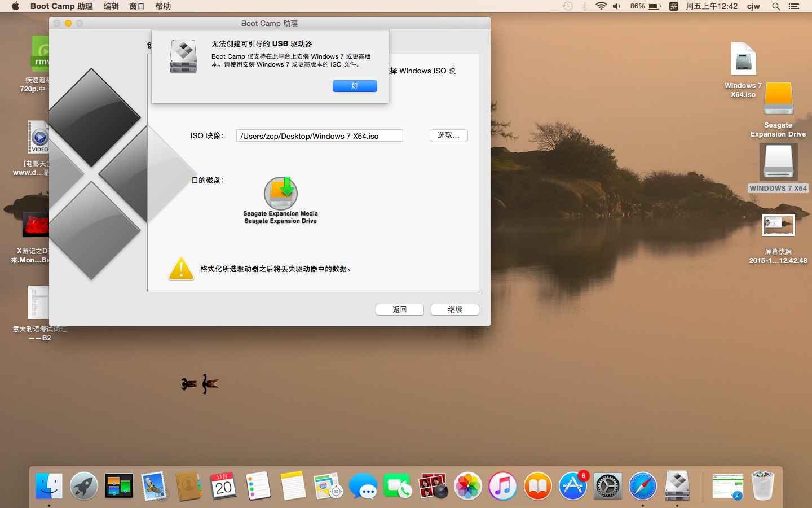Viewport: 812px width, 508px height.
Task: Open Mission Control in the Dock
Action: 119,485
